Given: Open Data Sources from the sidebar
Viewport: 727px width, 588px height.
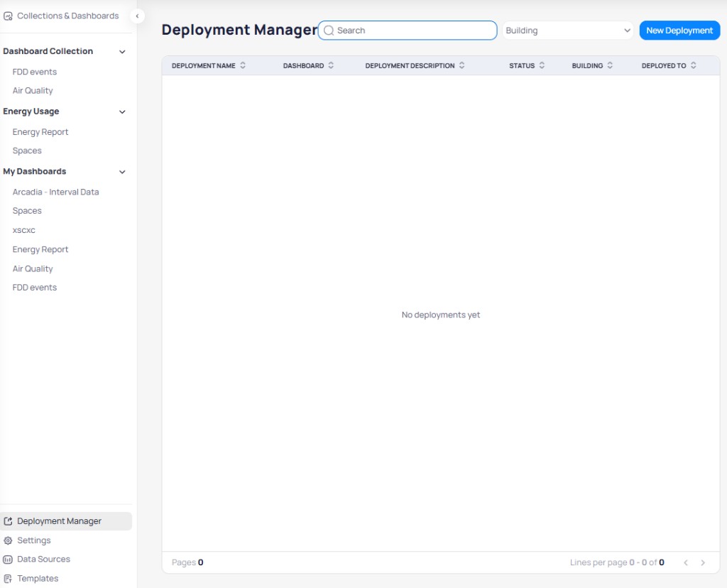Looking at the screenshot, I should [x=43, y=560].
